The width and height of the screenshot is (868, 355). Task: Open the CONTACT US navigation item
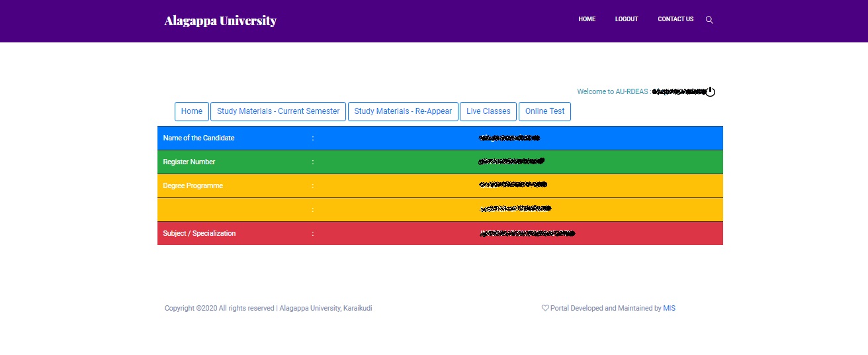click(675, 19)
